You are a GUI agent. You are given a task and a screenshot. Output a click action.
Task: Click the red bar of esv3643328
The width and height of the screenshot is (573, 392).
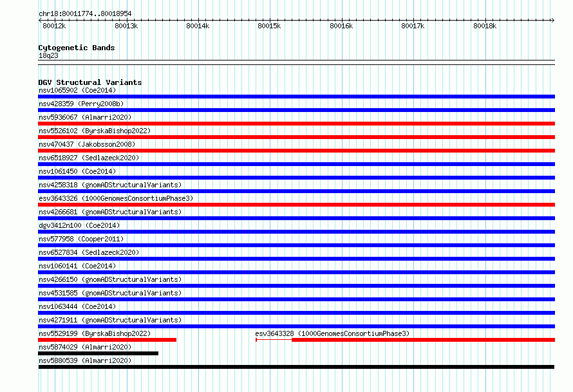[x=423, y=340]
